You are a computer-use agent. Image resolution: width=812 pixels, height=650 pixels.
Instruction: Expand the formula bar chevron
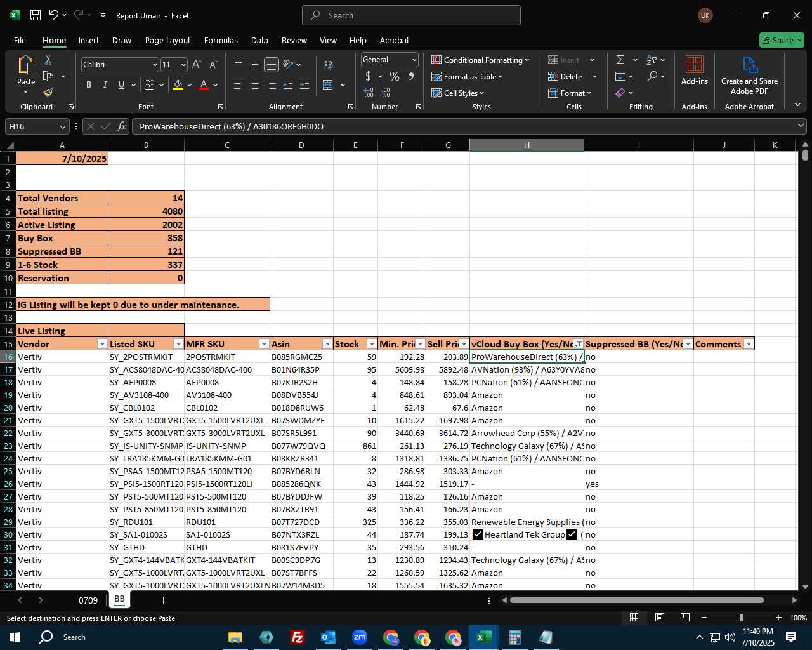click(x=801, y=126)
